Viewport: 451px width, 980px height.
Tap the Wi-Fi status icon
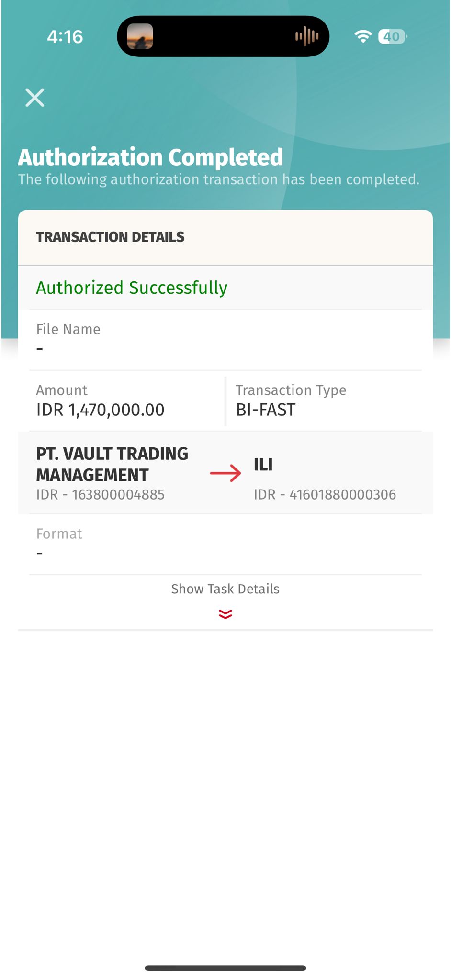(363, 36)
